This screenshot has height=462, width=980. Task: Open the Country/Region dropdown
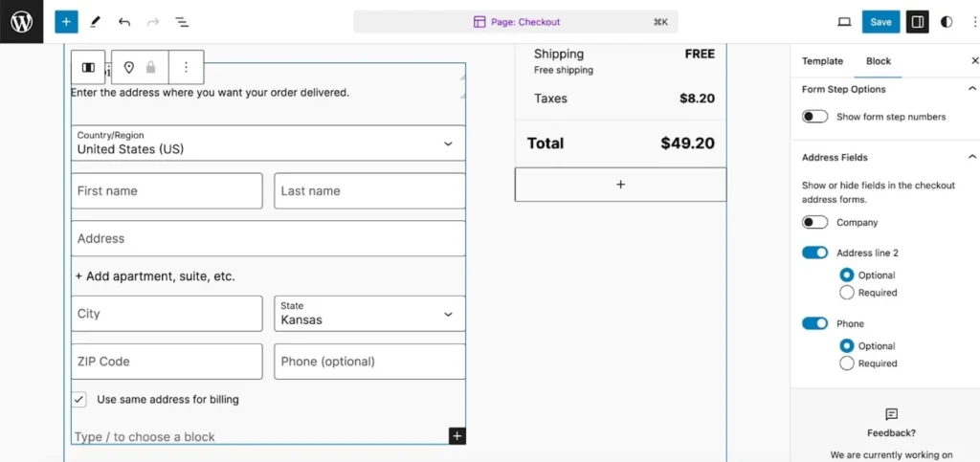click(x=268, y=143)
